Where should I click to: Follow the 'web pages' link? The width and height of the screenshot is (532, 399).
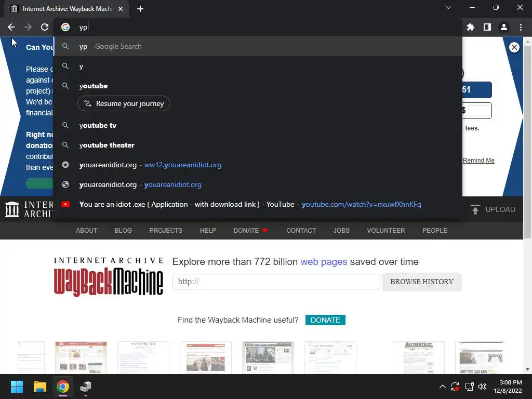tap(324, 262)
